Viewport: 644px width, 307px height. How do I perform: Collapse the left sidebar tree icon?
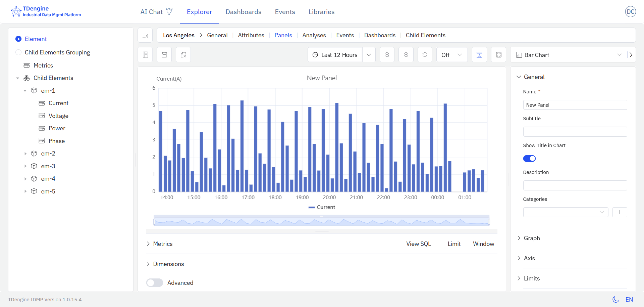[145, 35]
